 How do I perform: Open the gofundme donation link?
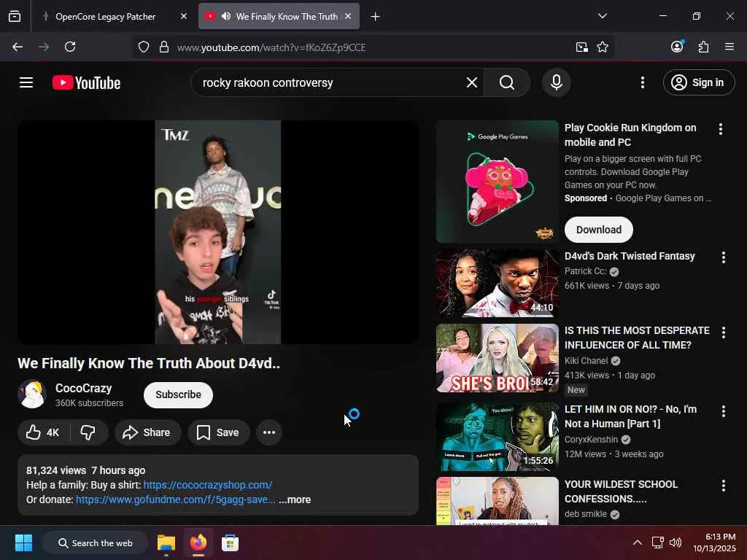[175, 499]
